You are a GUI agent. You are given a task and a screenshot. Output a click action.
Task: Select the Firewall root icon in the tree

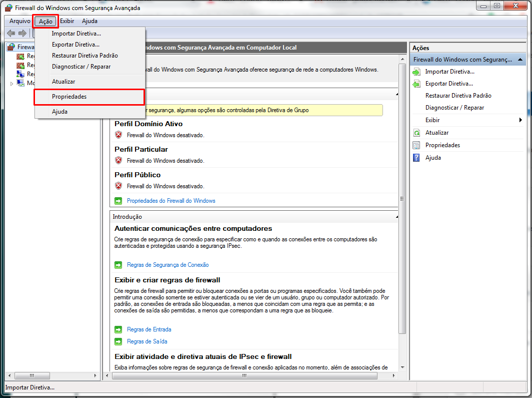click(x=12, y=46)
